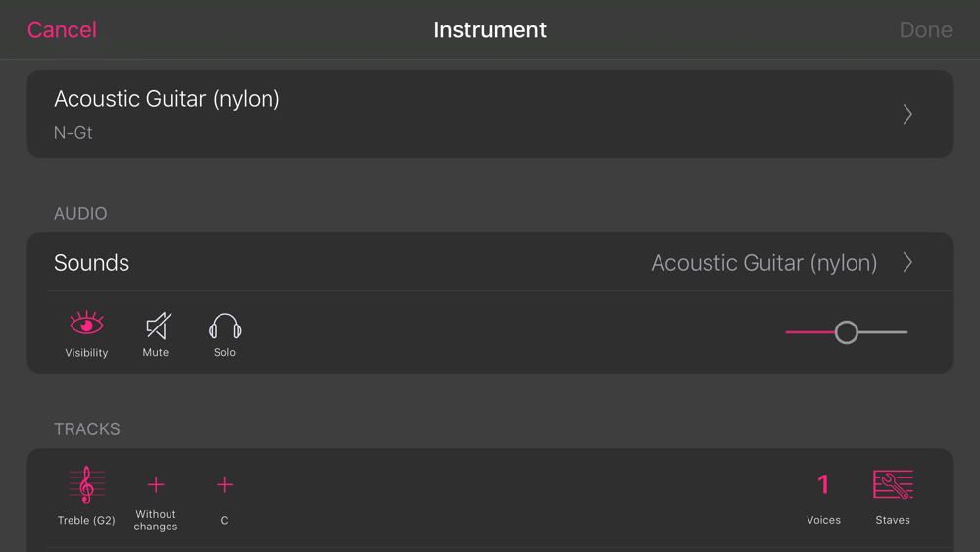Click the Without changes label
Image resolution: width=980 pixels, height=552 pixels.
156,521
